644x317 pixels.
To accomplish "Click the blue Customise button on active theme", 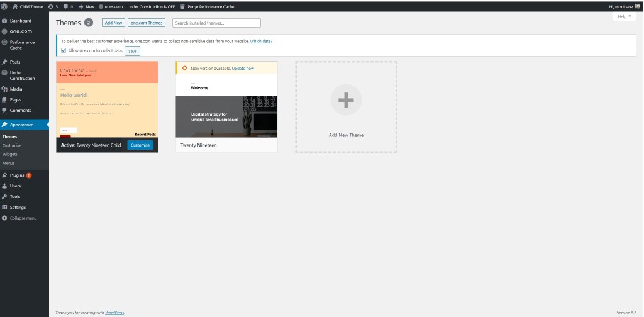I will (x=140, y=145).
